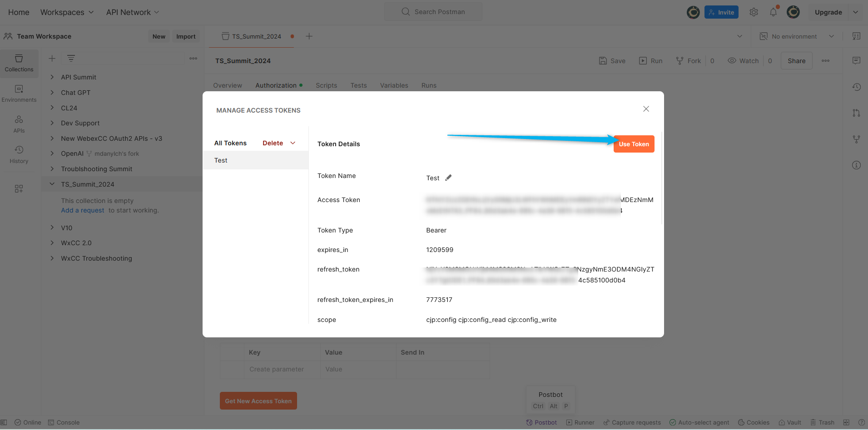Switch to the Tests tab
The height and width of the screenshot is (430, 868).
(x=358, y=85)
